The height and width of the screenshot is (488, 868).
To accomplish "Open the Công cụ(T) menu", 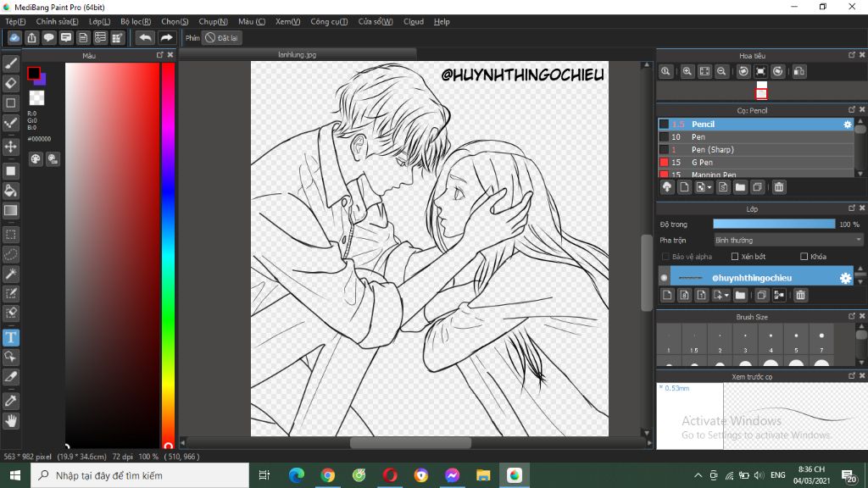I will click(329, 21).
